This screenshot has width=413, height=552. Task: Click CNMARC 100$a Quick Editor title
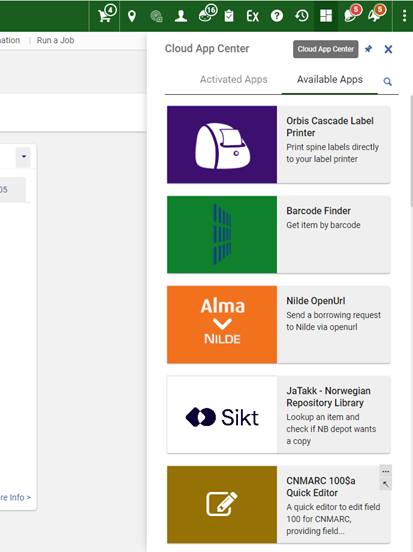coord(321,487)
